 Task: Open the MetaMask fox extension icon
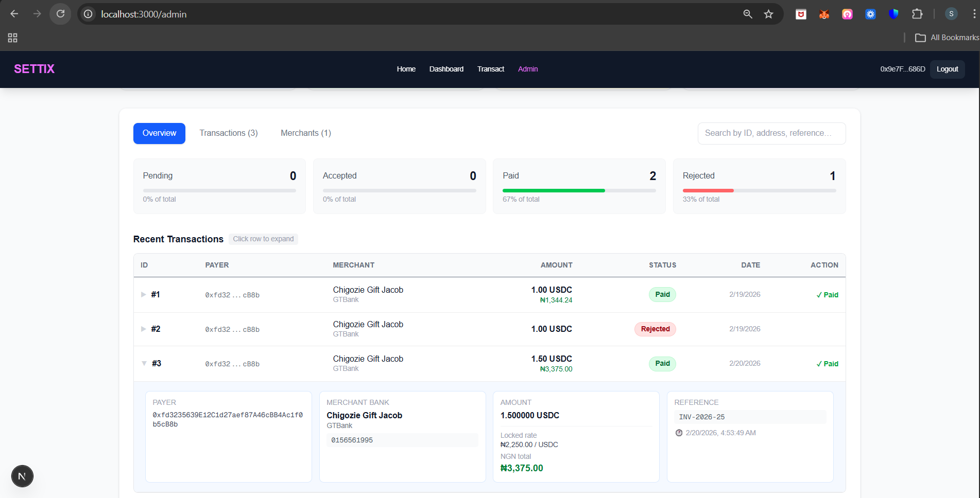824,14
